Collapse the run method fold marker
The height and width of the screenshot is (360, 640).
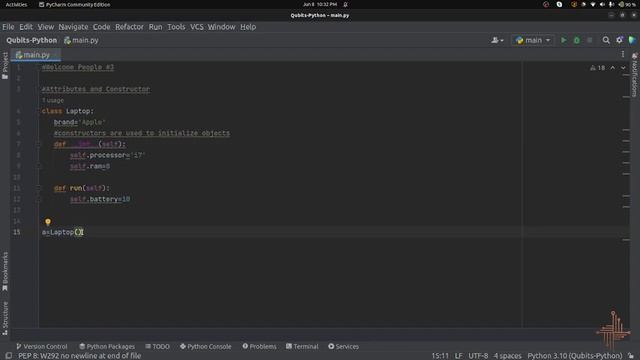click(x=39, y=188)
